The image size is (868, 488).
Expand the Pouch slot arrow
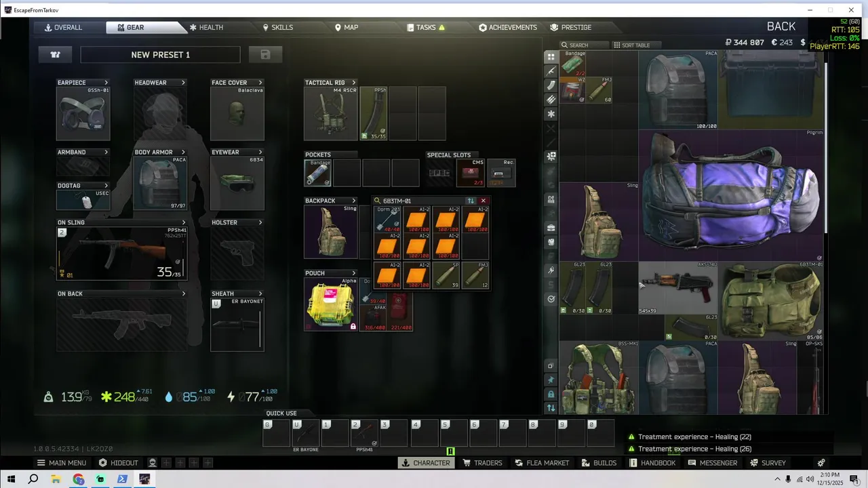click(353, 273)
